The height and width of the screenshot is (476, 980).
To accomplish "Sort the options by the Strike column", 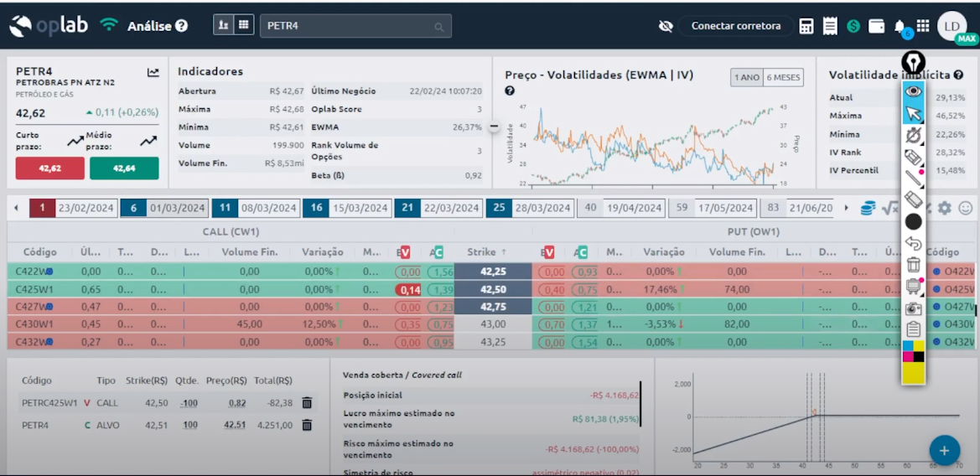I will tap(487, 251).
